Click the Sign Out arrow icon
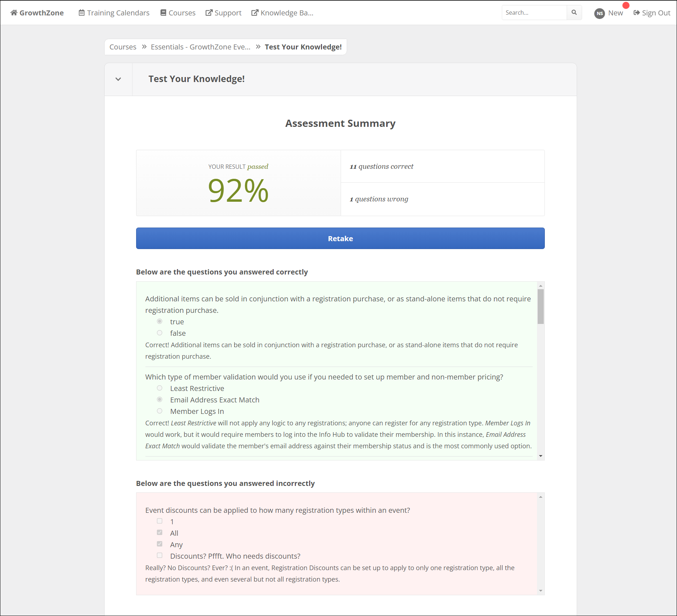677x616 pixels. tap(637, 13)
